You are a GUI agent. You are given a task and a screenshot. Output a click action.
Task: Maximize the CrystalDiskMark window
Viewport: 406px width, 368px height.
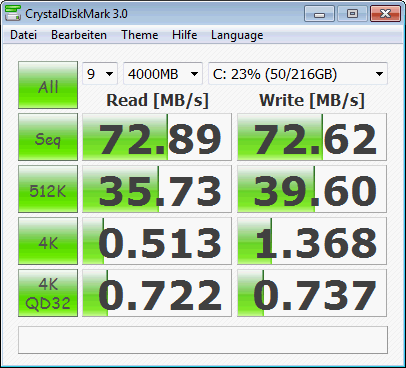coord(352,14)
